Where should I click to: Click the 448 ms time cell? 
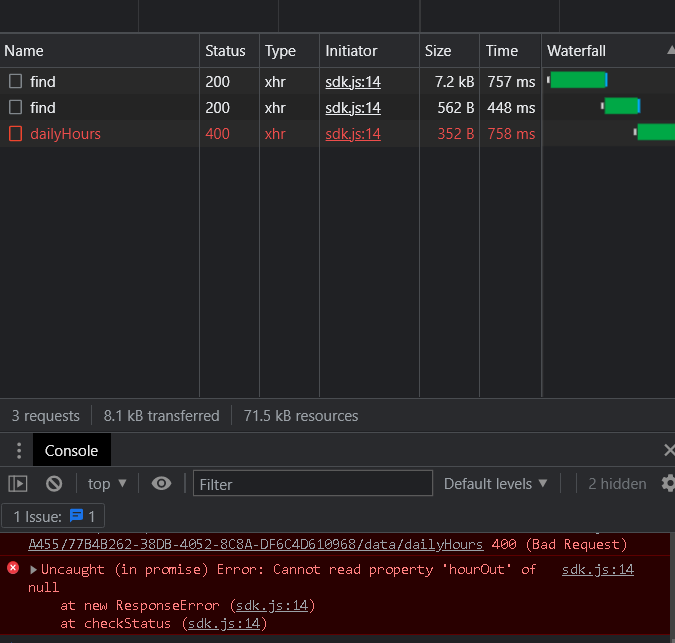[511, 108]
